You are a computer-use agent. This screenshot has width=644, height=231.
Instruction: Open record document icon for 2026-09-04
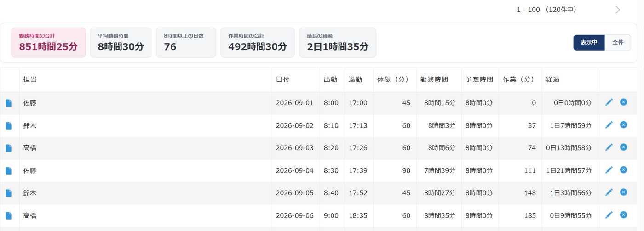coord(8,170)
